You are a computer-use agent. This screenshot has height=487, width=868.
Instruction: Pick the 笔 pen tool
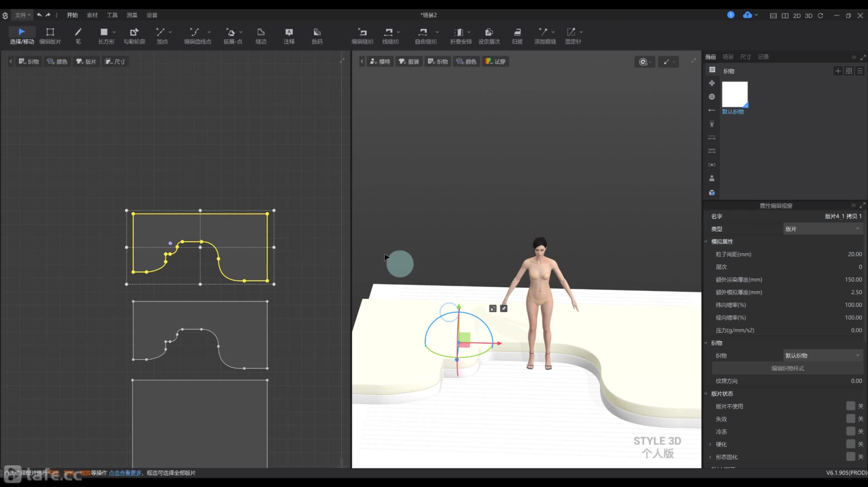click(x=78, y=36)
